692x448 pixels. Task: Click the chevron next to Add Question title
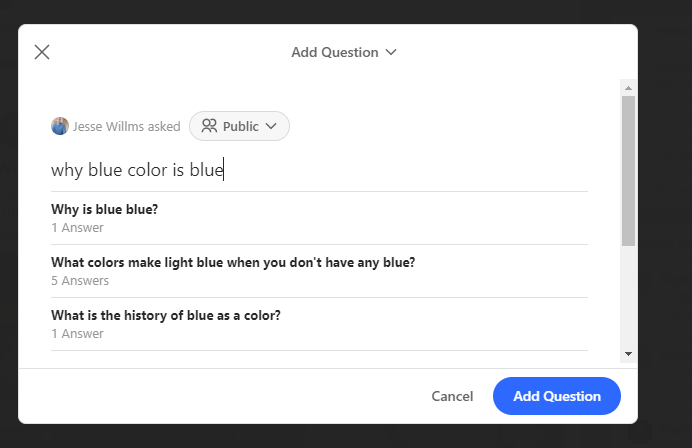(391, 53)
